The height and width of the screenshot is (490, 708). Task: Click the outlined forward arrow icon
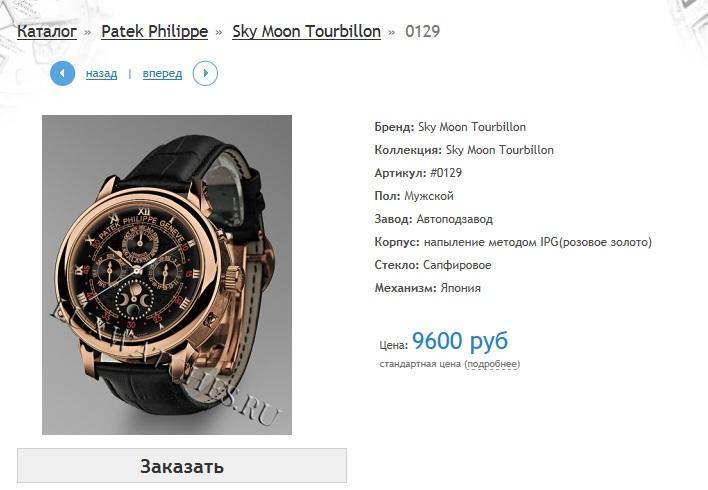coord(205,73)
